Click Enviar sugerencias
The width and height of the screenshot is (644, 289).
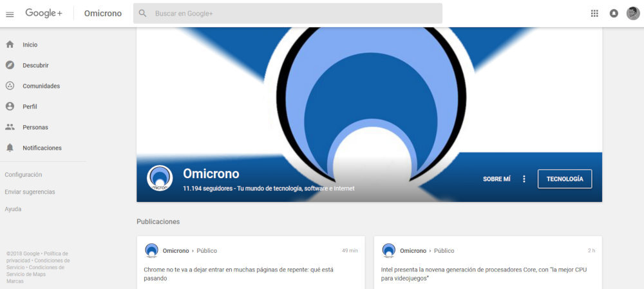tap(30, 192)
